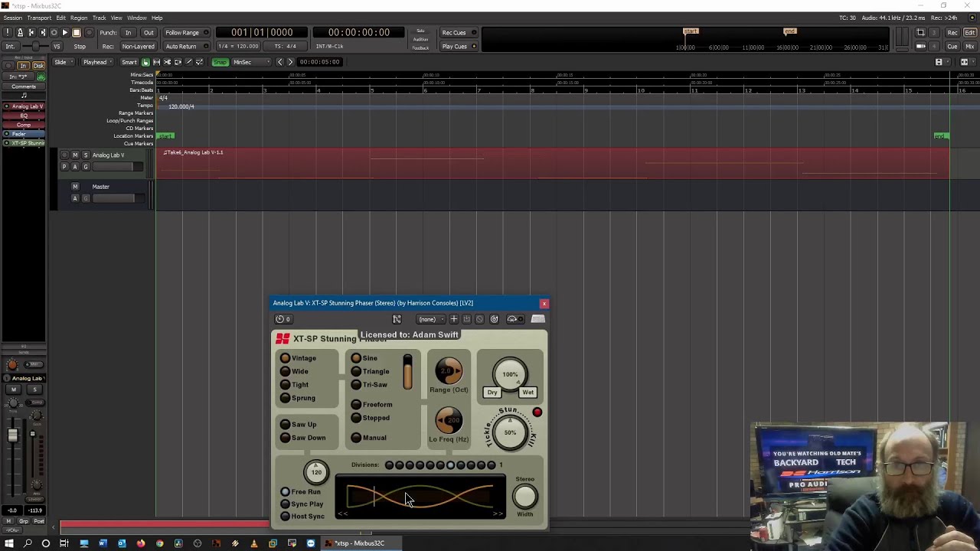Open playlist menu on Analog Lab V track
The height and width of the screenshot is (551, 980).
click(64, 167)
